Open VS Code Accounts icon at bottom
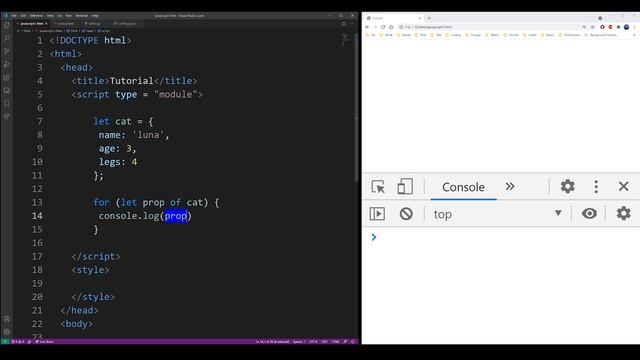This screenshot has height=360, width=640. pyautogui.click(x=7, y=319)
